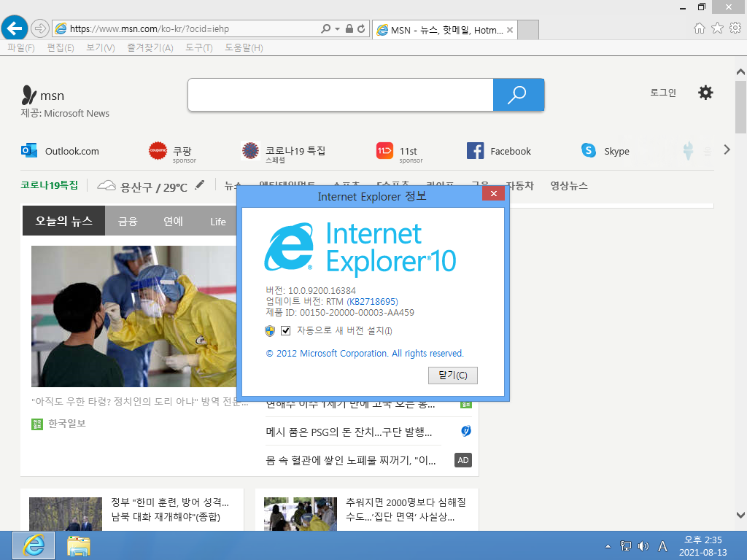
Task: Click the 한국일보 source label
Action: point(66,424)
